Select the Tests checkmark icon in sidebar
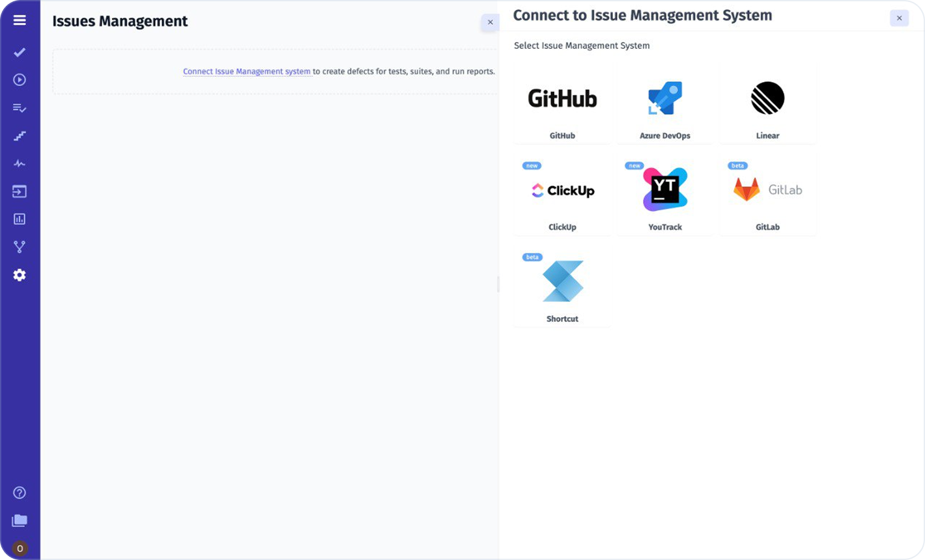 click(x=19, y=52)
